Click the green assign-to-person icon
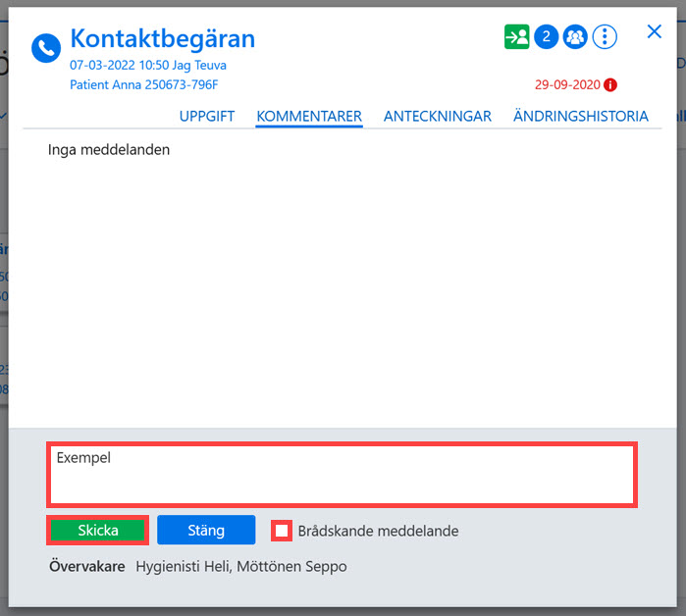The image size is (686, 616). click(x=516, y=36)
